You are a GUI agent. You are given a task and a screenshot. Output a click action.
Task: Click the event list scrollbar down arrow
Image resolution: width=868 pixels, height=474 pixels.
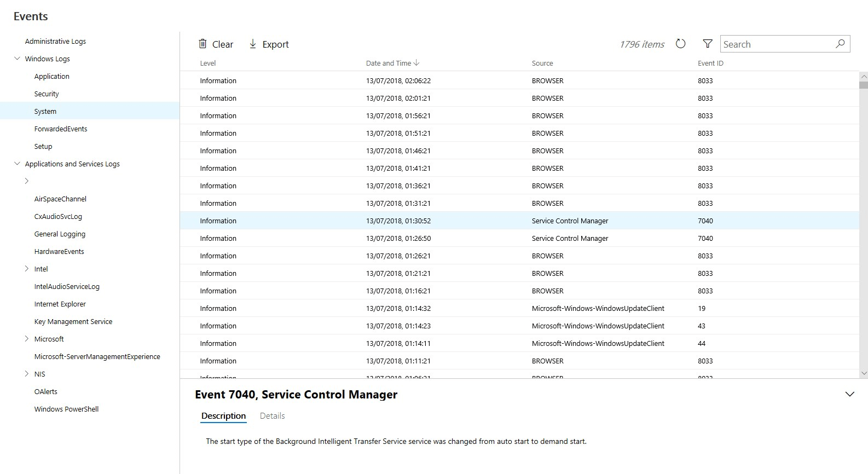coord(864,373)
